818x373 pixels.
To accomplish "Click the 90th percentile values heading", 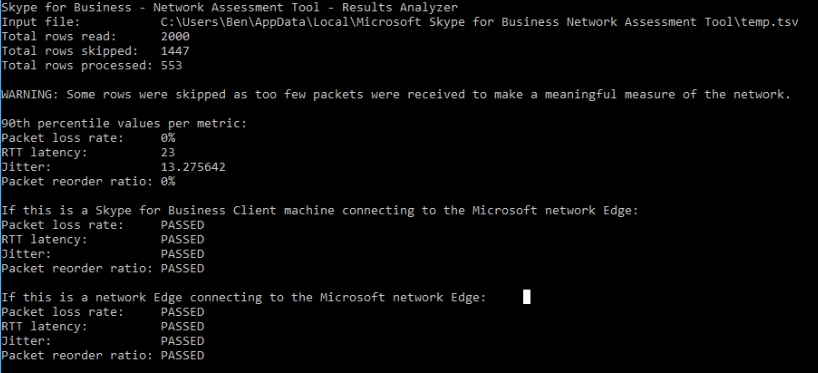I will click(x=124, y=124).
